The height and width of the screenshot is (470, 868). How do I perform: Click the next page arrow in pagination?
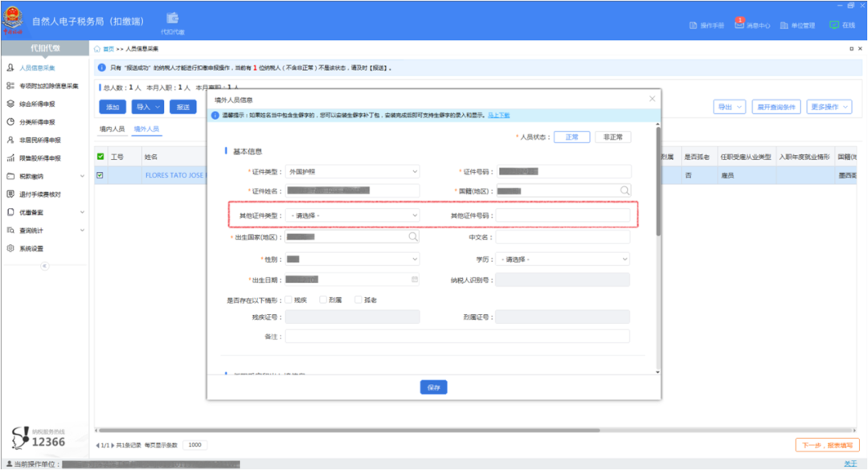click(113, 445)
